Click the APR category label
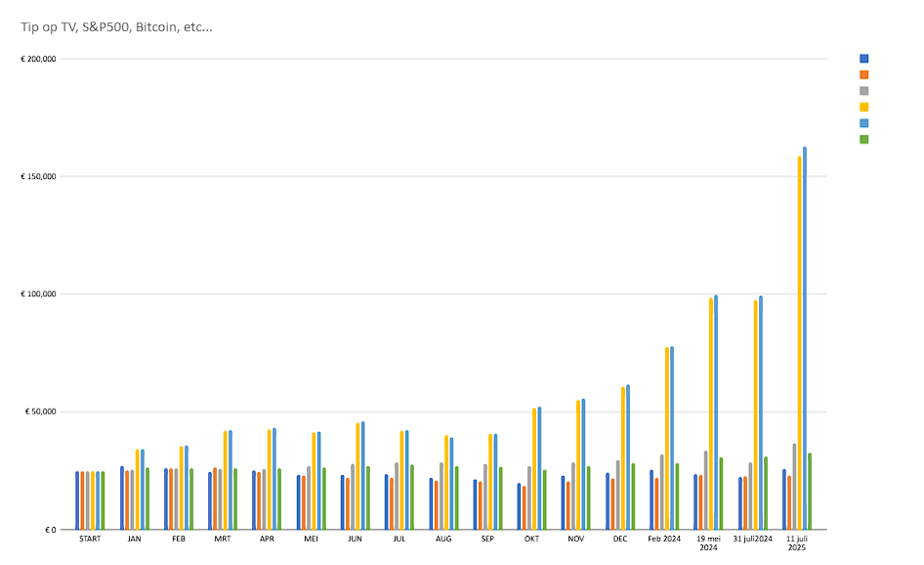 coord(267,539)
